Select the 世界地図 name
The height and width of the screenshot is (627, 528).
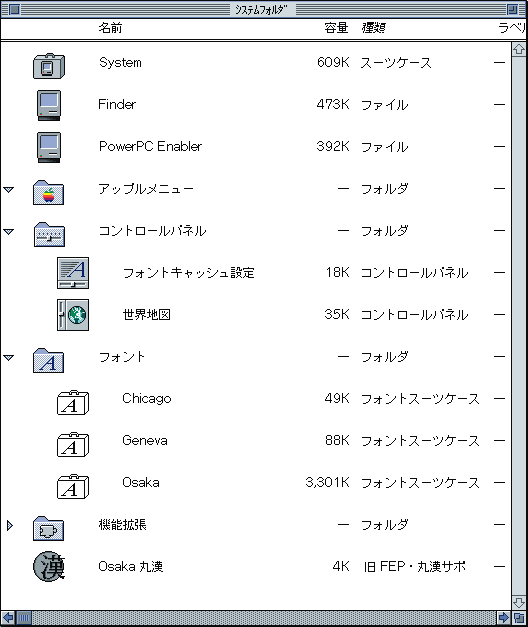coord(146,315)
